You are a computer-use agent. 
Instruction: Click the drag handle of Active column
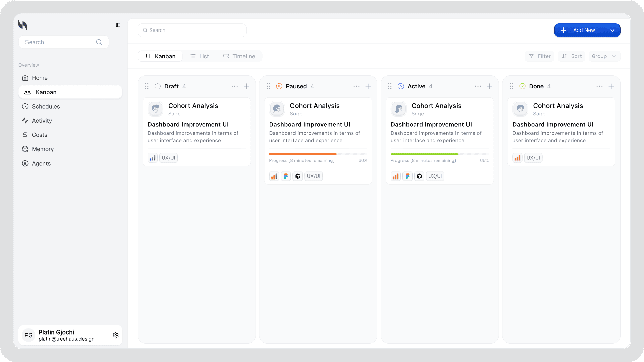click(x=390, y=86)
